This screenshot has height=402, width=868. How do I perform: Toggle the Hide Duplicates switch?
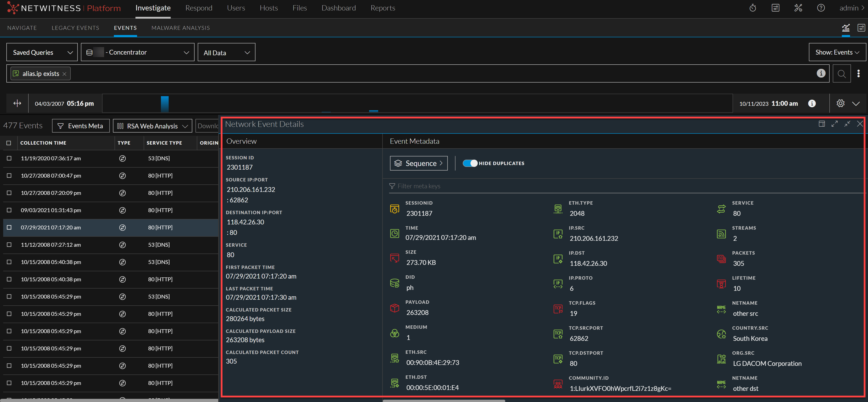[x=470, y=163]
